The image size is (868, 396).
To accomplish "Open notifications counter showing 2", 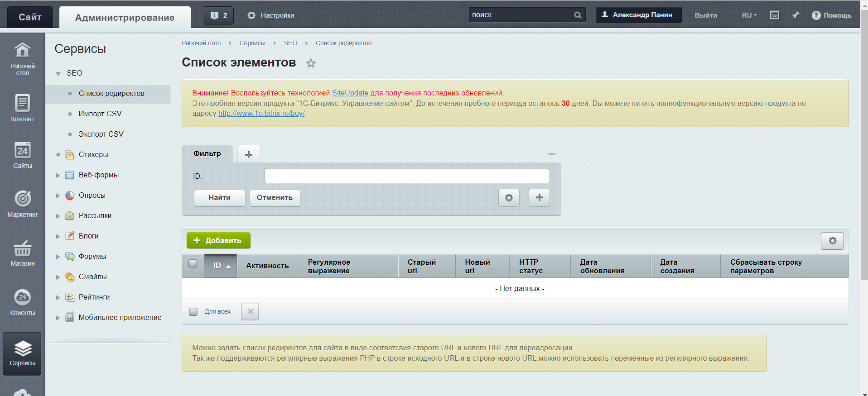I will click(x=219, y=15).
